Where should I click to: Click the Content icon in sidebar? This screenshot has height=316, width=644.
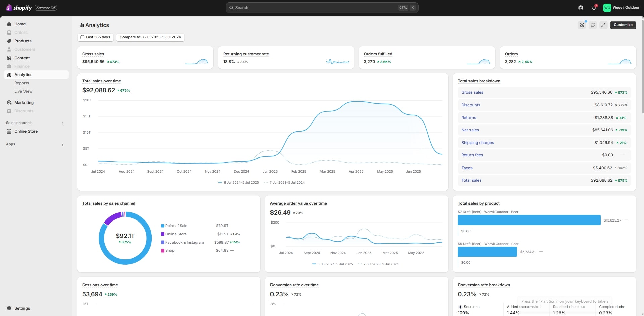point(9,58)
